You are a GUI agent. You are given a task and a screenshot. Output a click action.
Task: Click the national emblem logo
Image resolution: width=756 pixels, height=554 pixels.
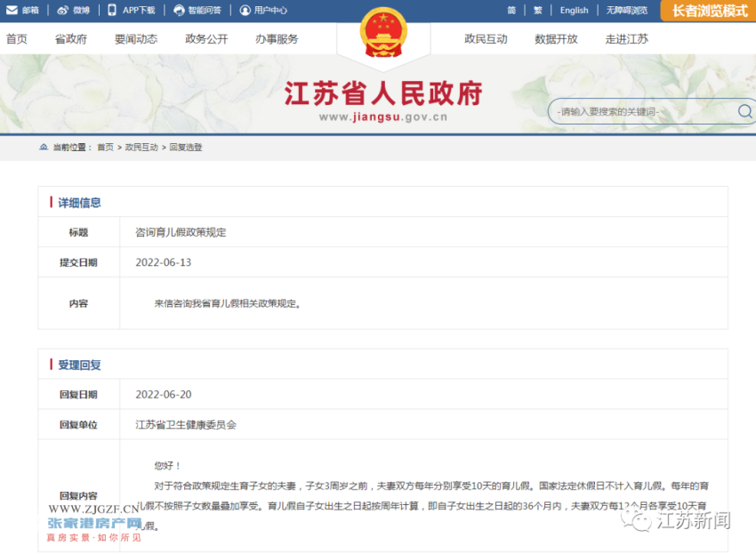[383, 33]
